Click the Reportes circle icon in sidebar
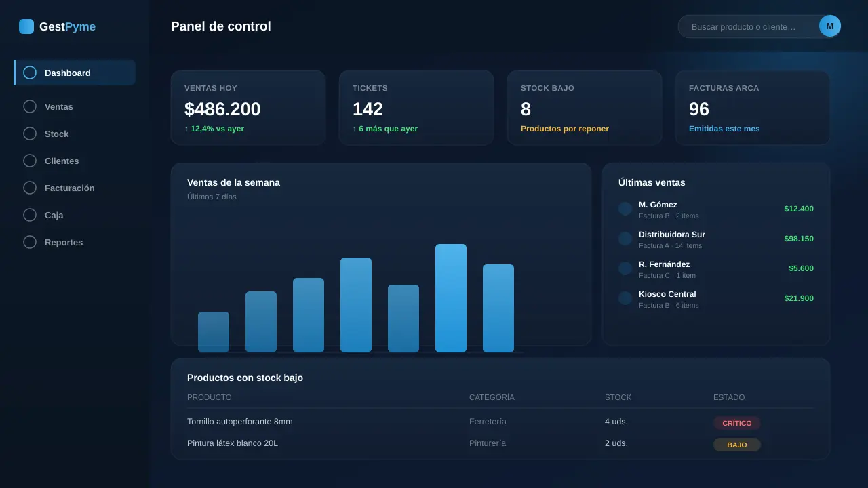868x488 pixels. [x=30, y=242]
